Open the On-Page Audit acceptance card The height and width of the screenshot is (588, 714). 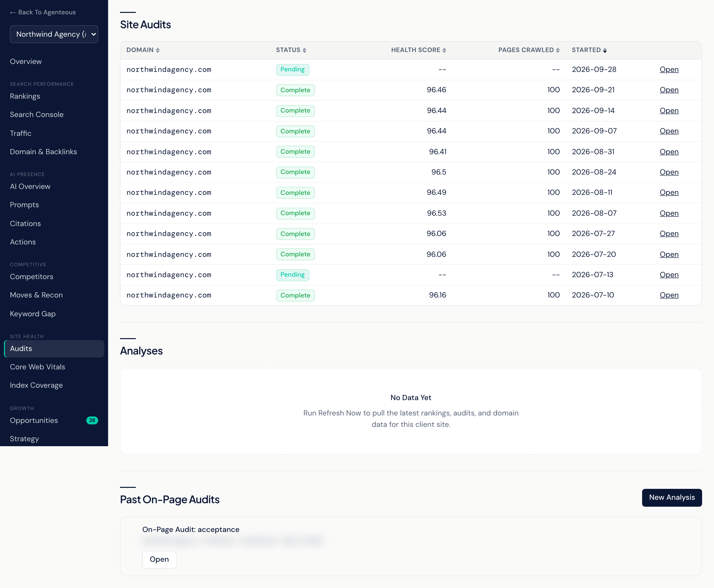[x=159, y=559]
